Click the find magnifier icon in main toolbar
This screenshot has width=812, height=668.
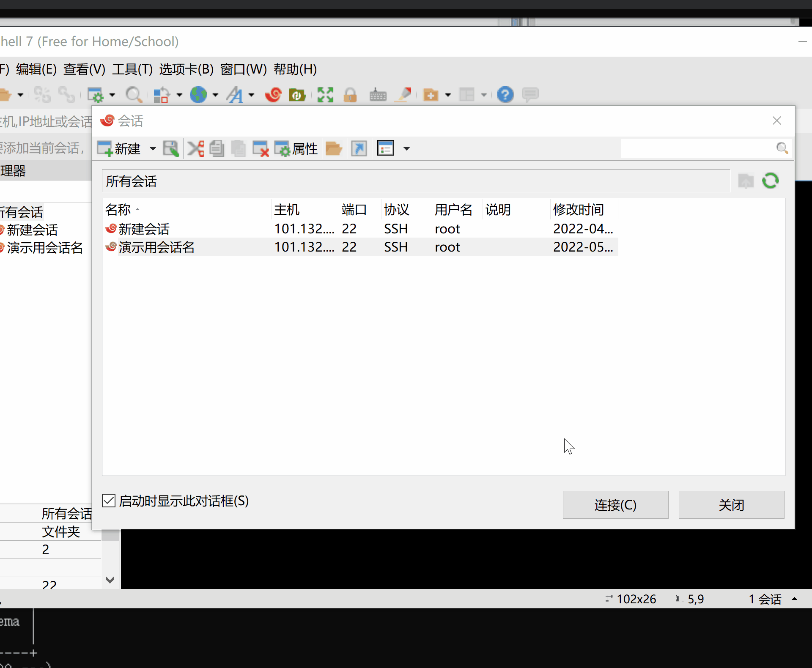(134, 95)
